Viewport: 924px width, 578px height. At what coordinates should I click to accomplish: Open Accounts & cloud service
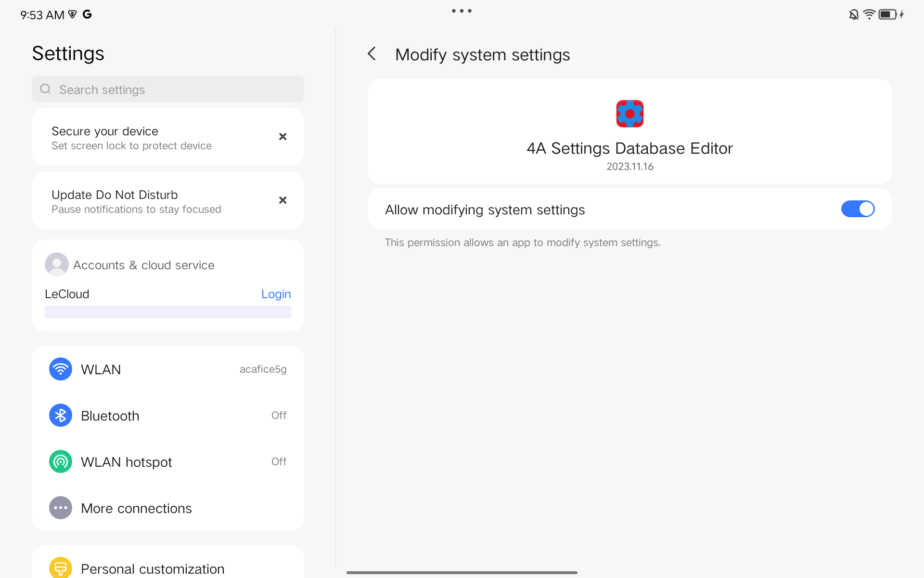tap(143, 265)
